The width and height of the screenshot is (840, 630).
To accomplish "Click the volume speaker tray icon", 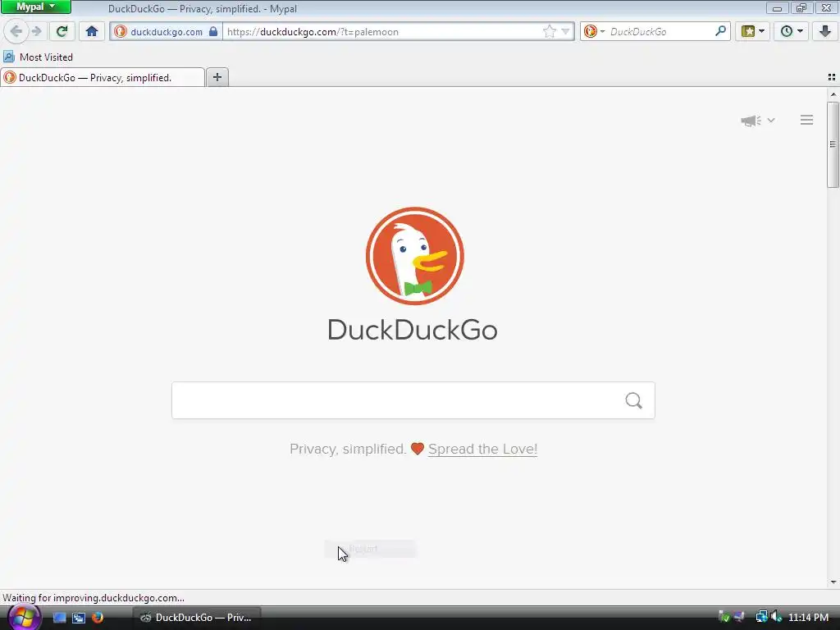I will (x=777, y=617).
